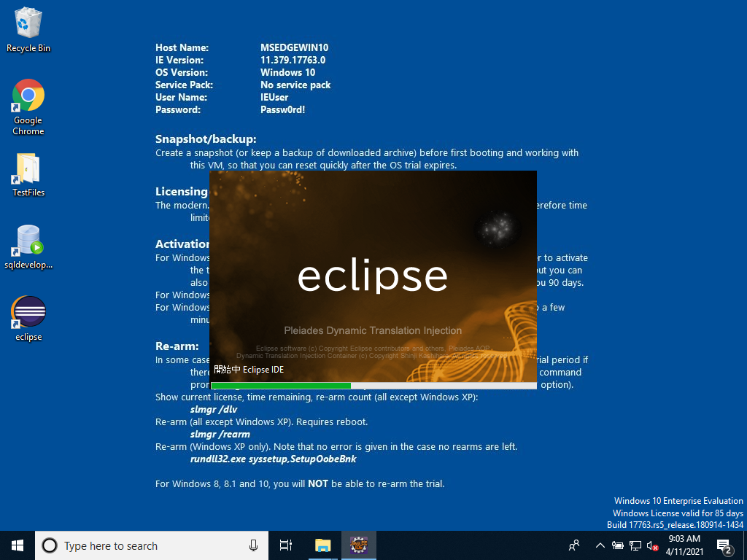Open the TestFiles folder shortcut

pos(28,175)
